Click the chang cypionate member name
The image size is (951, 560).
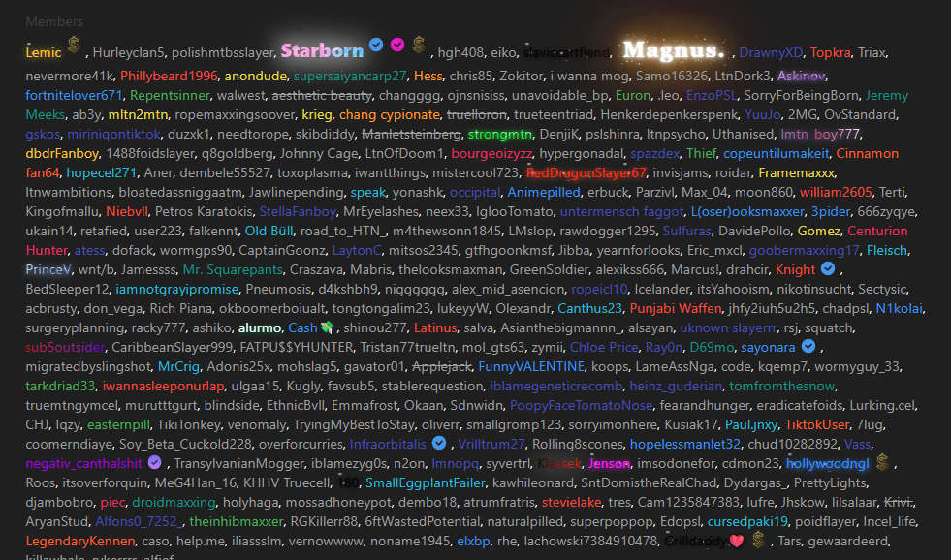(x=390, y=114)
